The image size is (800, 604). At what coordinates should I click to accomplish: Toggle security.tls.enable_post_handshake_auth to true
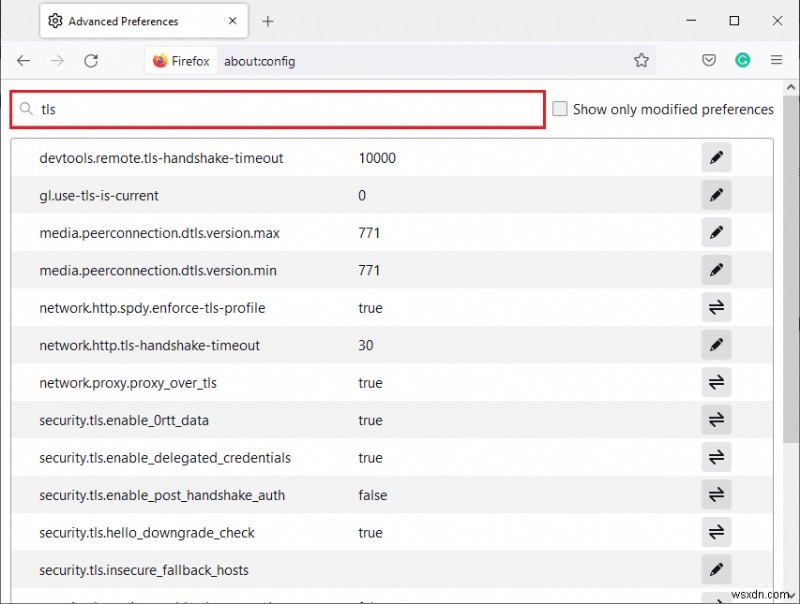tap(716, 495)
